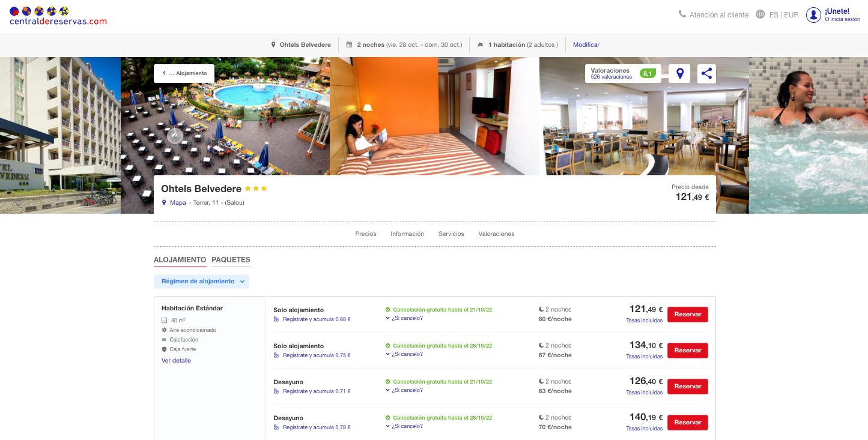Screen dimensions: 868x440
Task: Click the room size icon beside 40 m²
Action: 165,321
